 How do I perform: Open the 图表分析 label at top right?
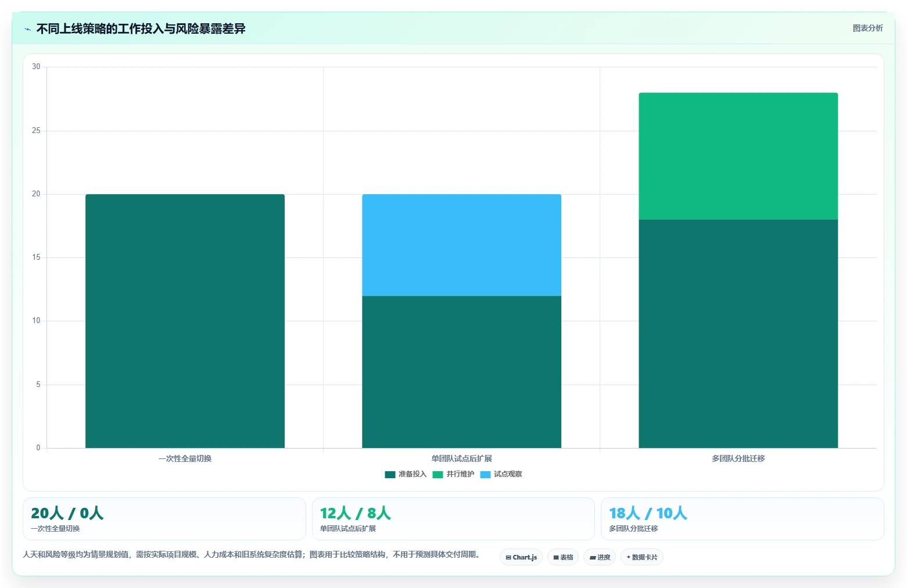point(867,28)
